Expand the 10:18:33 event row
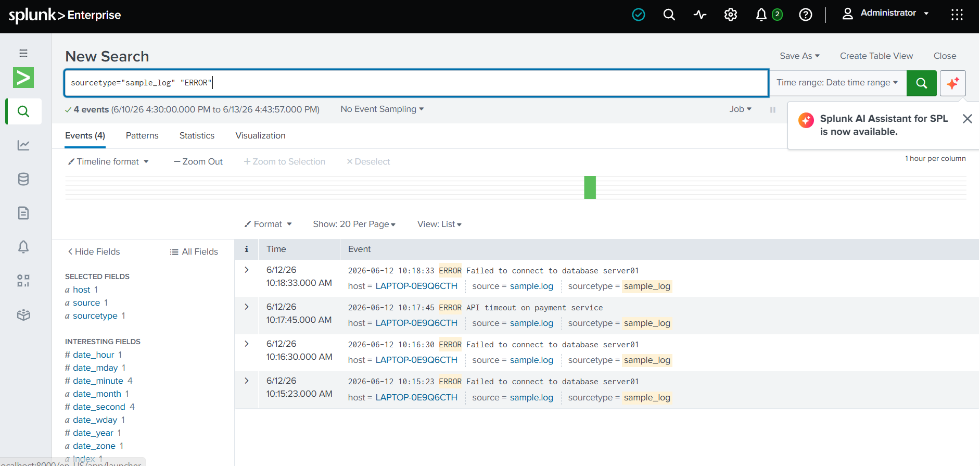 [x=247, y=270]
